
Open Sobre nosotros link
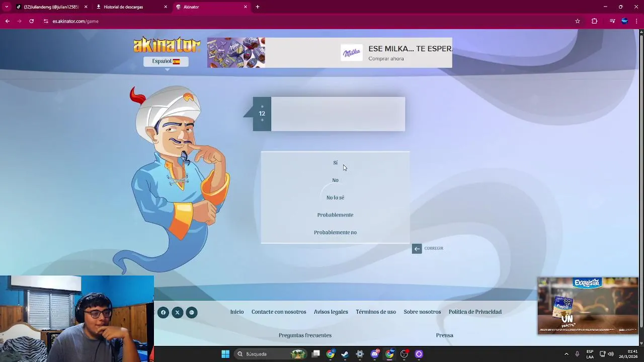pyautogui.click(x=422, y=312)
